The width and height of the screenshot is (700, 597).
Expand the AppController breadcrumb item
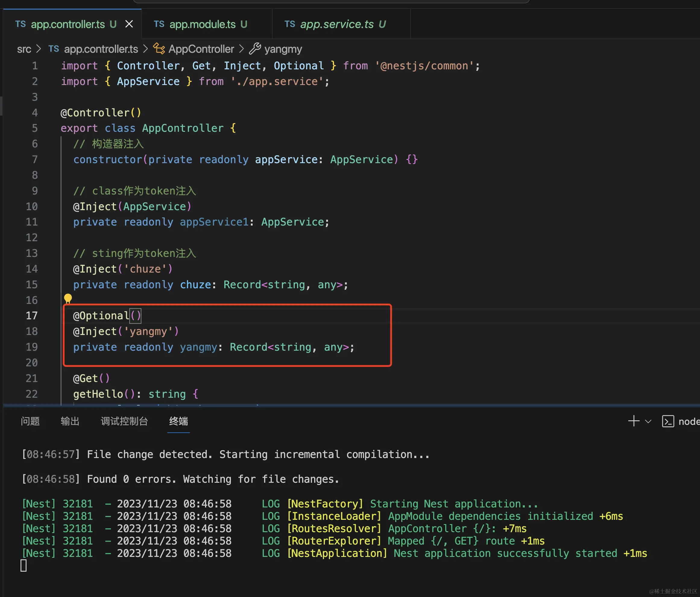(201, 49)
